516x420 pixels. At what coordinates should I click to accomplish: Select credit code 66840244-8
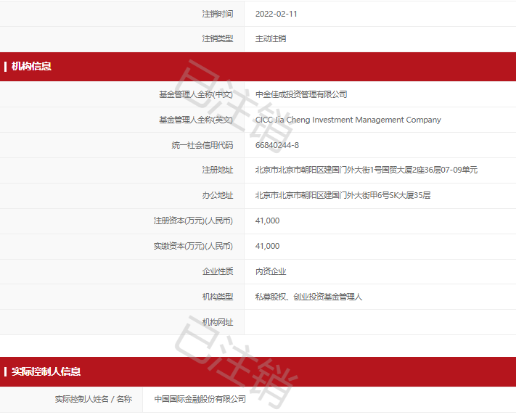click(277, 145)
